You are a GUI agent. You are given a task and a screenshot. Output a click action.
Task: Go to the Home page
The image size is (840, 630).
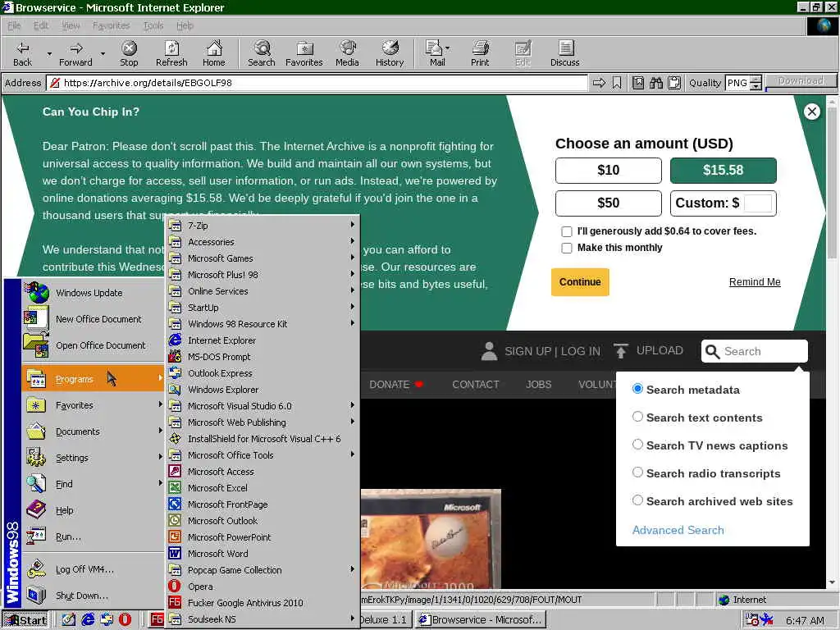coord(214,53)
